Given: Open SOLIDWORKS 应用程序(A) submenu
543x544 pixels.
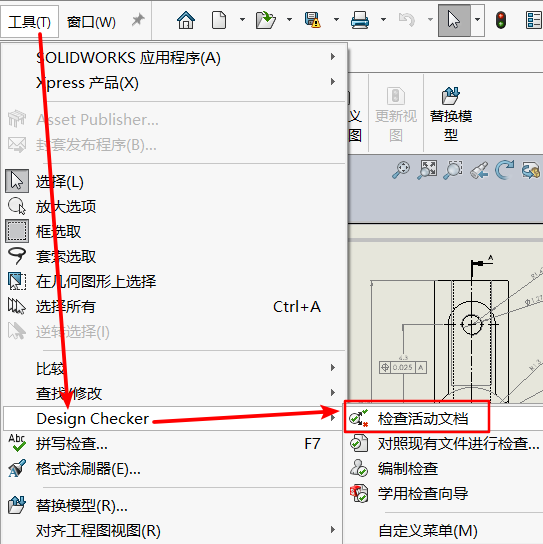Looking at the screenshot, I should [x=174, y=58].
